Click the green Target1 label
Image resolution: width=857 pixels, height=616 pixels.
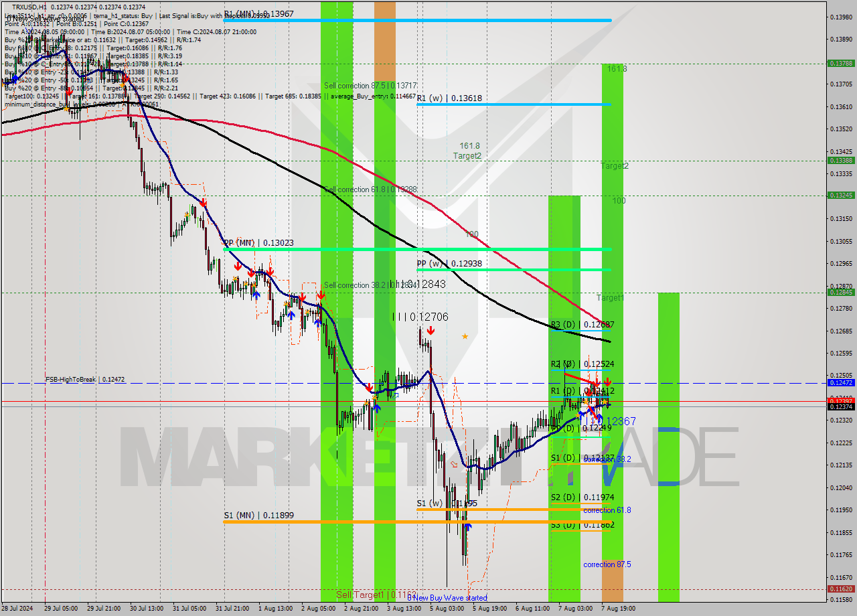click(610, 297)
